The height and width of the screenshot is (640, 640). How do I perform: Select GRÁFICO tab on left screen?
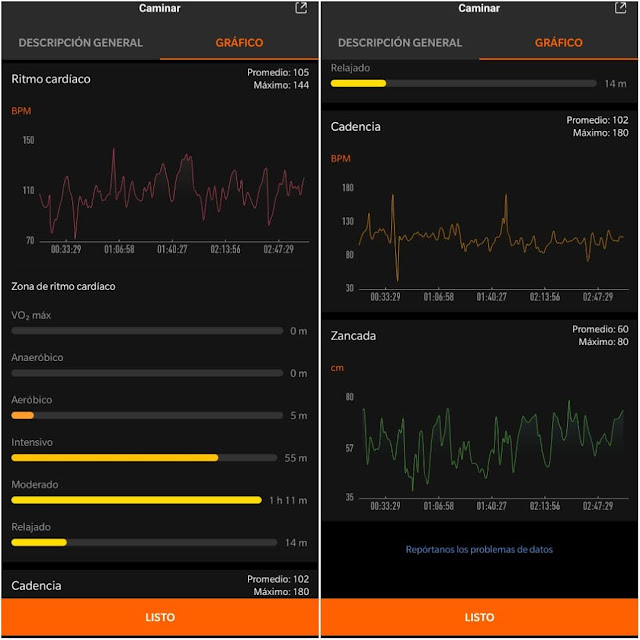[239, 42]
